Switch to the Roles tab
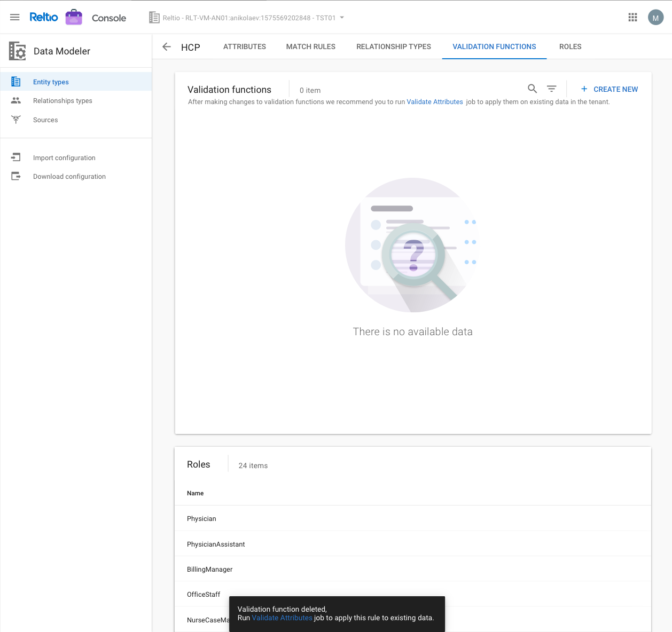 pos(571,46)
